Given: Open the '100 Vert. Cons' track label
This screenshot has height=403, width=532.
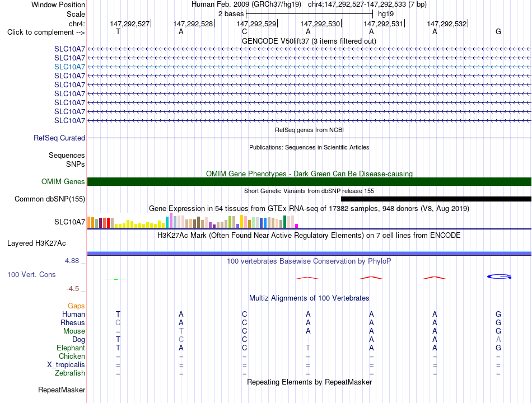Looking at the screenshot, I should pos(31,274).
